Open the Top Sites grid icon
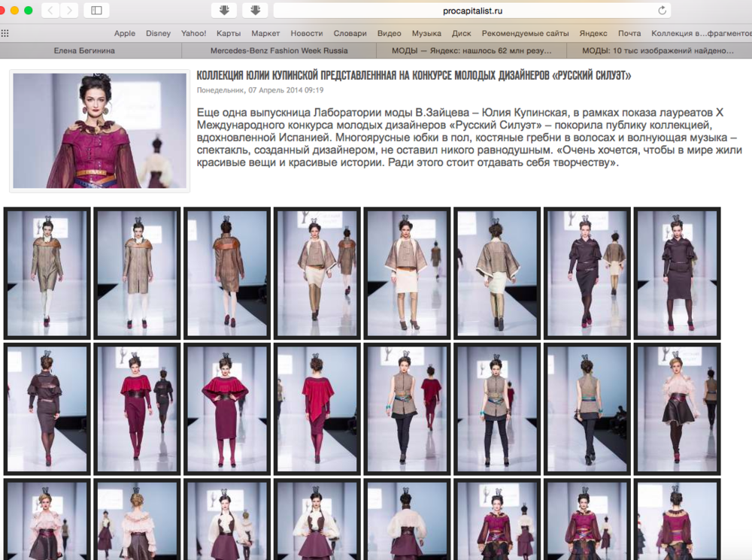This screenshot has width=752, height=560. point(5,33)
